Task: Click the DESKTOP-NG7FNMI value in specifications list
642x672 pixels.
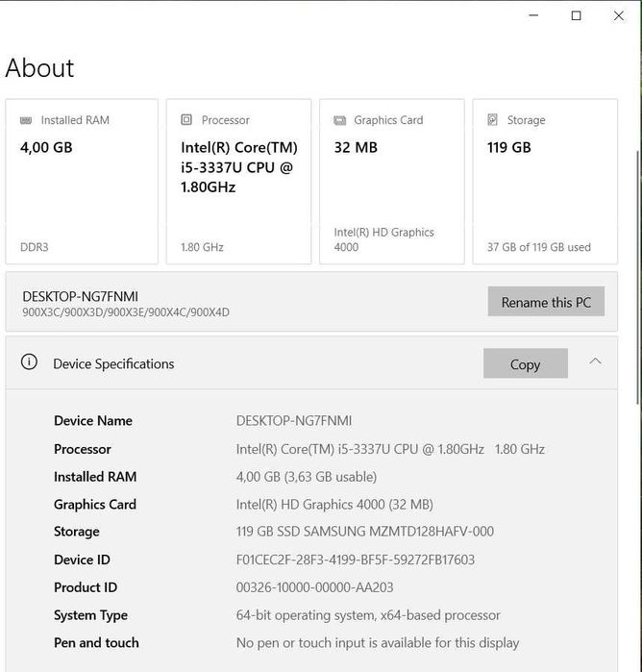Action: coord(293,420)
